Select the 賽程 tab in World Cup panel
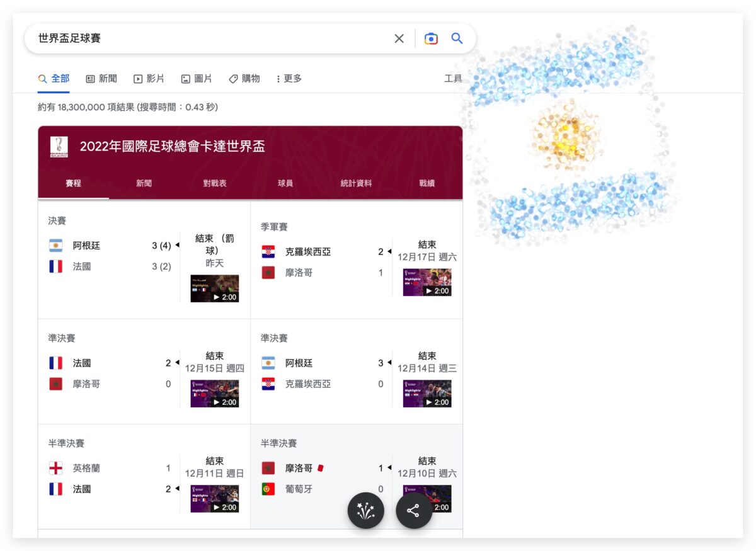The image size is (756, 551). pyautogui.click(x=73, y=184)
